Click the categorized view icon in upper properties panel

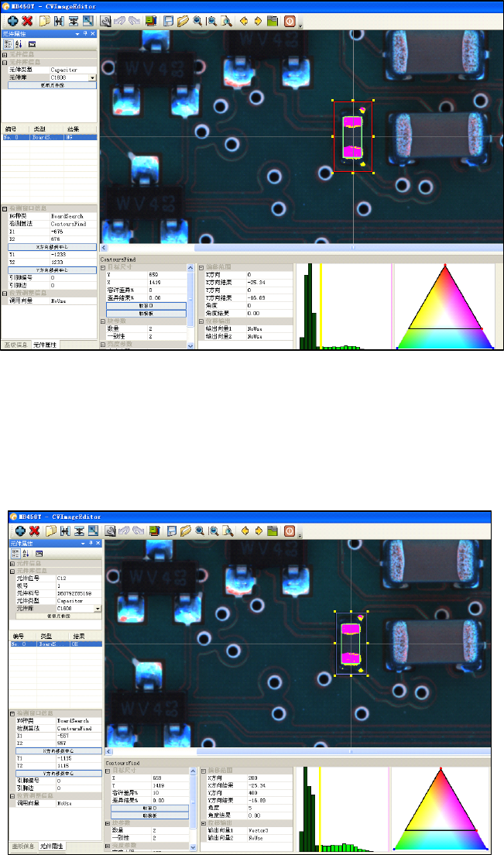[9, 44]
